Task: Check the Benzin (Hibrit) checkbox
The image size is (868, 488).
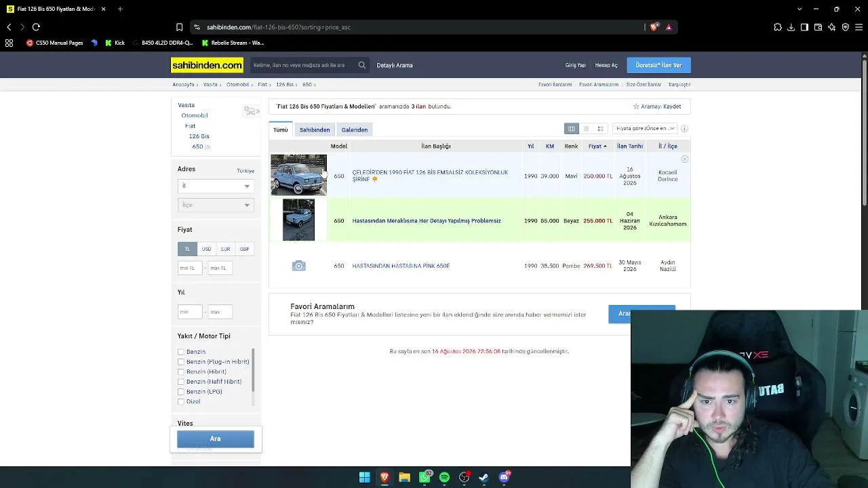Action: (x=181, y=372)
